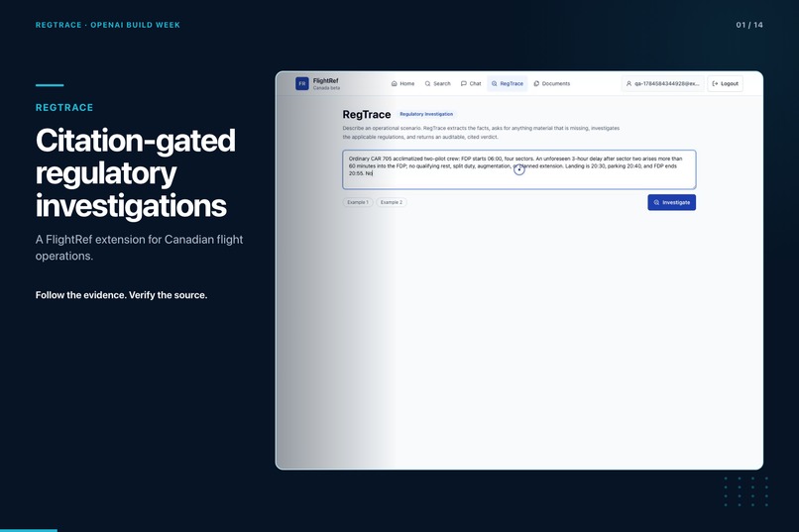Select the RegTrace nav tab
Viewport: 799px width, 532px height.
(x=507, y=83)
